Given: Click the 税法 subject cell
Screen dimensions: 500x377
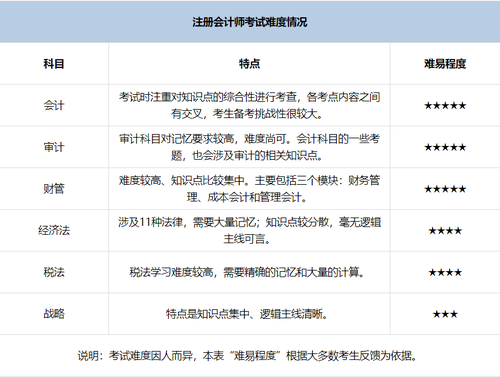Looking at the screenshot, I should coord(54,272).
